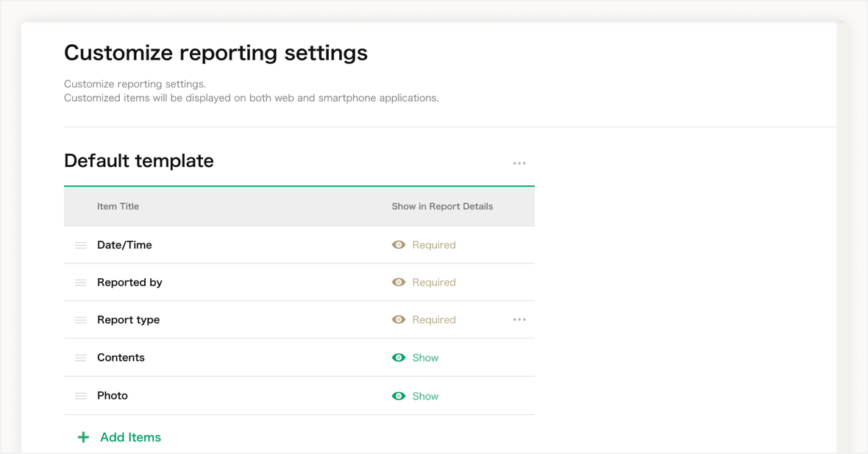Image resolution: width=868 pixels, height=454 pixels.
Task: Click the eye icon in Date/Time row
Action: 399,245
